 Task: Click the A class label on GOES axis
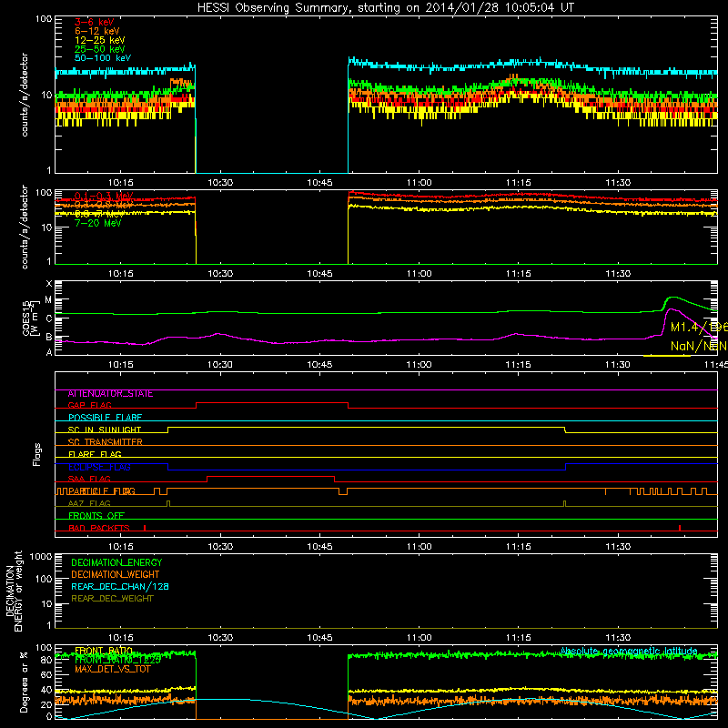click(49, 352)
